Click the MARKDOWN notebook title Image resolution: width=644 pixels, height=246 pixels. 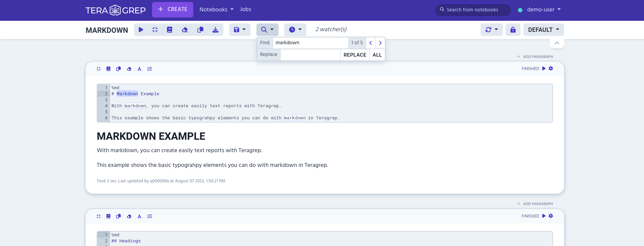107,30
